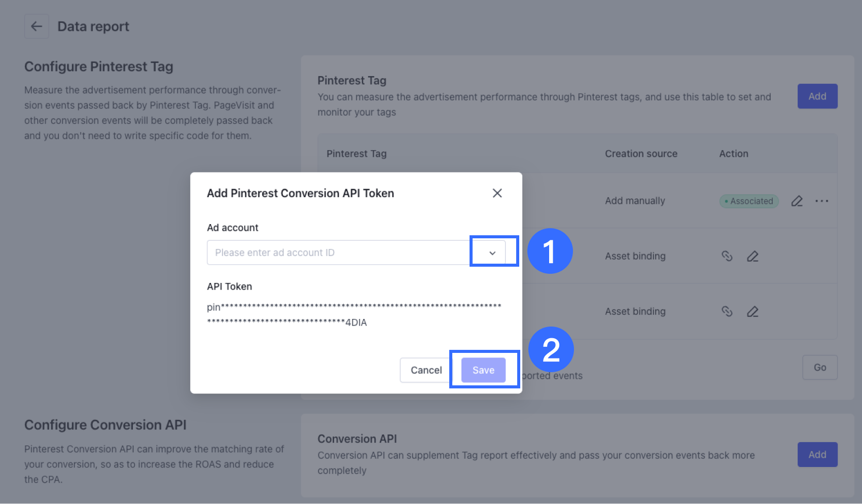
Task: Click the Associated status pill
Action: click(x=749, y=201)
